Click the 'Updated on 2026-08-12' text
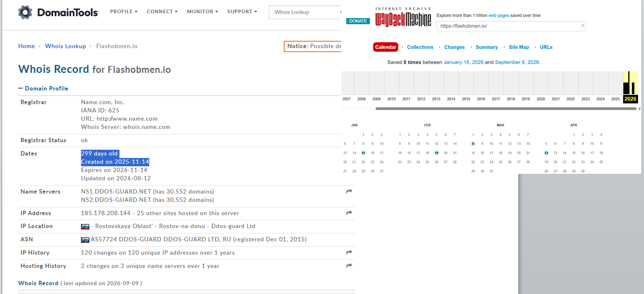The width and height of the screenshot is (644, 294). (x=116, y=178)
